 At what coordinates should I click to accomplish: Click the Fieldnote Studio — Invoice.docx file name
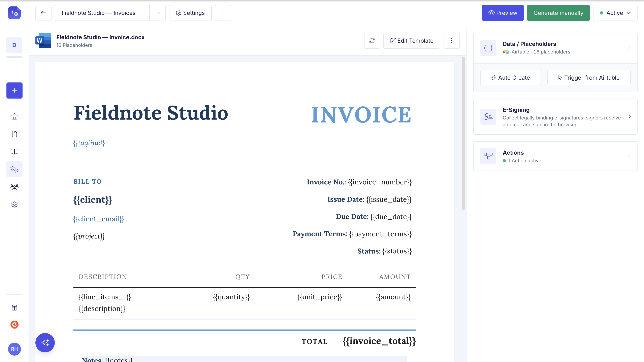tap(100, 37)
